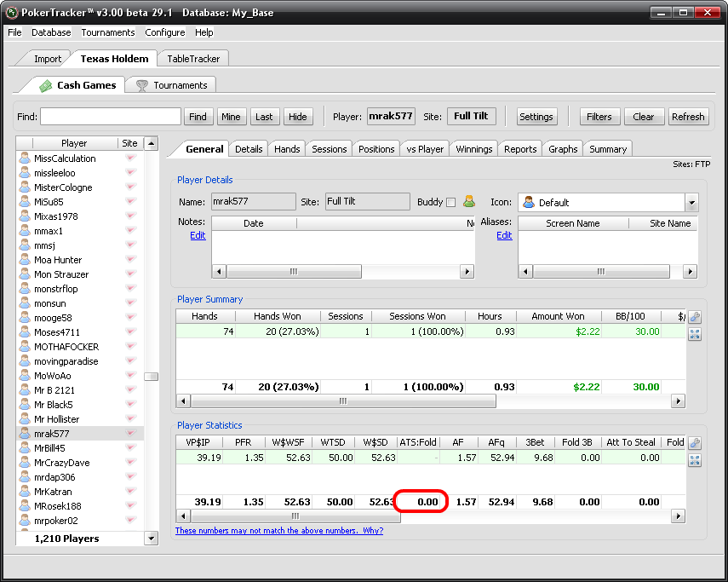Open the Positions tab
728x582 pixels.
pyautogui.click(x=376, y=149)
